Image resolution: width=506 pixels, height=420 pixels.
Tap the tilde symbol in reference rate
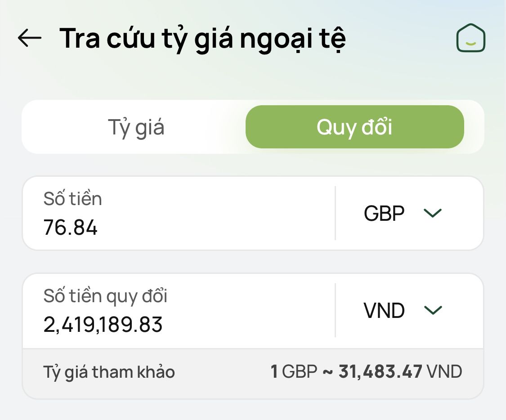(x=327, y=372)
